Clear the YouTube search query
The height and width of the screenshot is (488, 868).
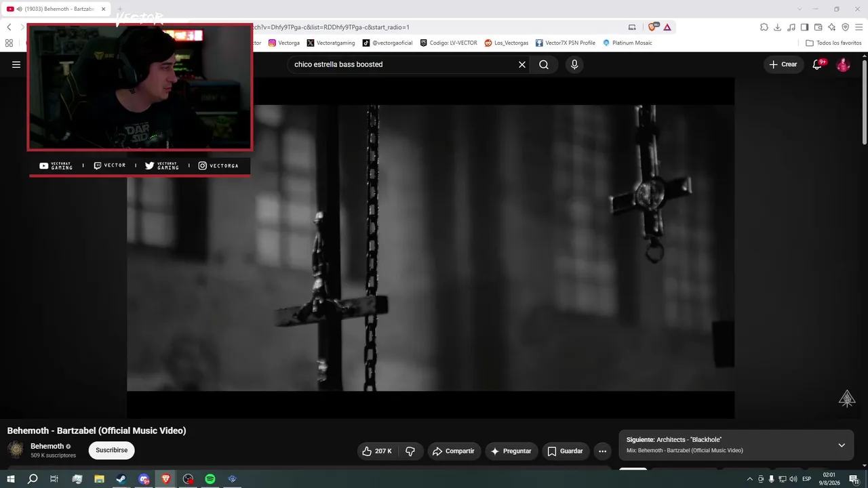coord(522,64)
